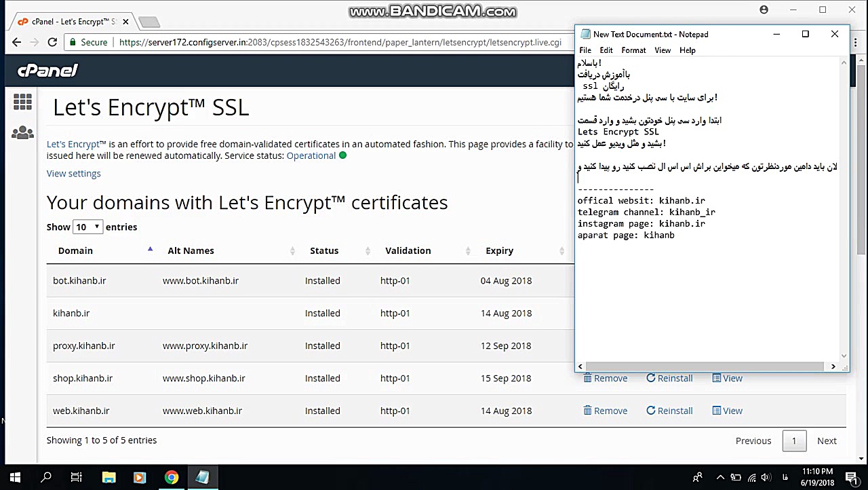Click the View settings link
The width and height of the screenshot is (868, 490).
73,174
